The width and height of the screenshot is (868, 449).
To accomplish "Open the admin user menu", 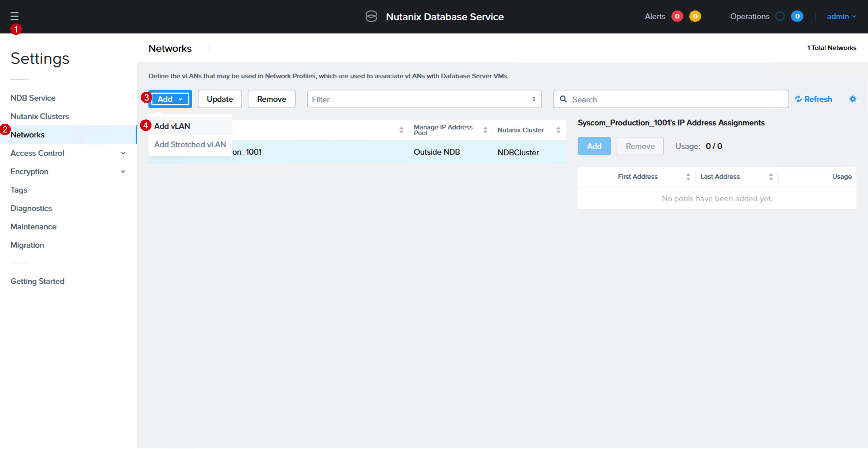I will click(x=841, y=16).
